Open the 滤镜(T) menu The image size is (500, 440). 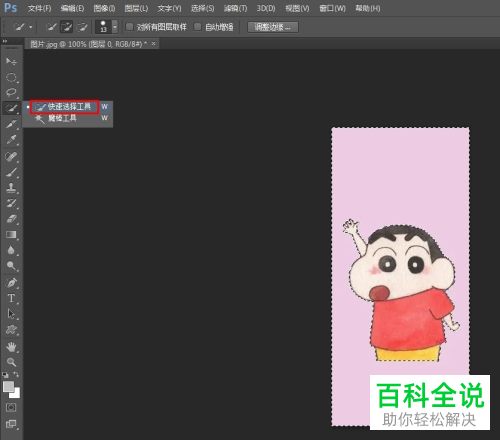(235, 8)
